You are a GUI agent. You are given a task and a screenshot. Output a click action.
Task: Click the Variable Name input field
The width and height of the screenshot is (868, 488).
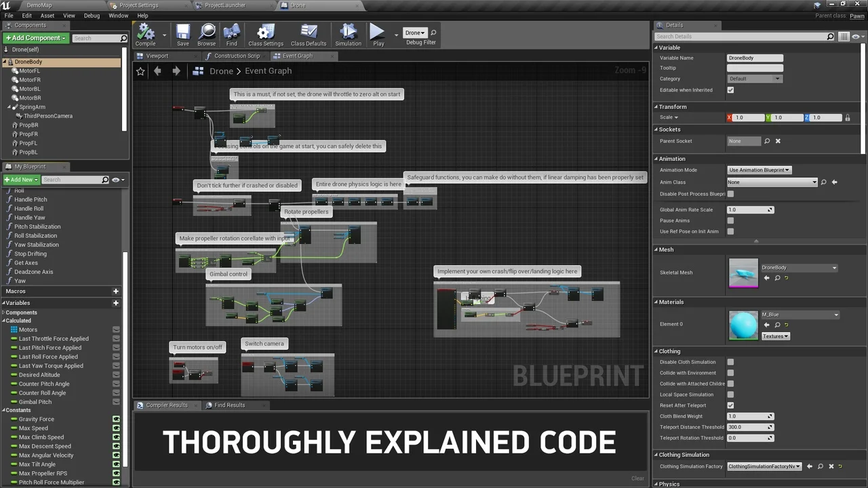coord(755,58)
